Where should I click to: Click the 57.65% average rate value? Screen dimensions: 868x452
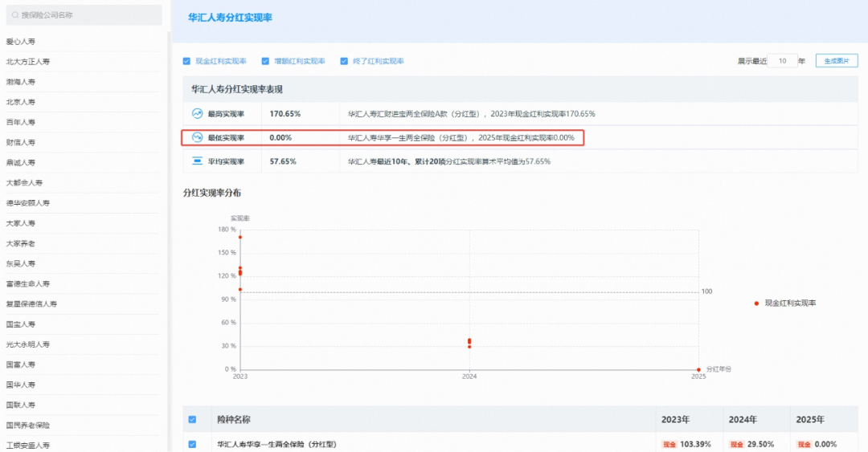[283, 161]
